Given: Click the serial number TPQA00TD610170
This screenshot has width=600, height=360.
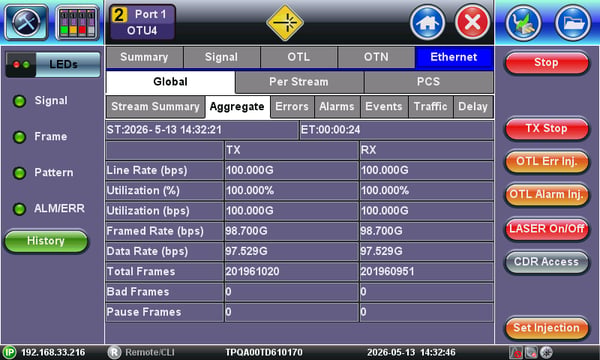Looking at the screenshot, I should point(264,352).
